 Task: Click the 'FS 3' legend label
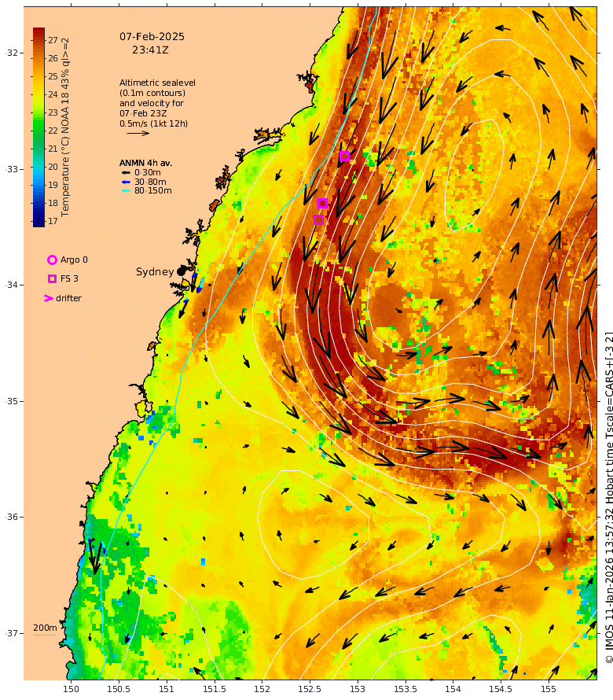(x=69, y=278)
